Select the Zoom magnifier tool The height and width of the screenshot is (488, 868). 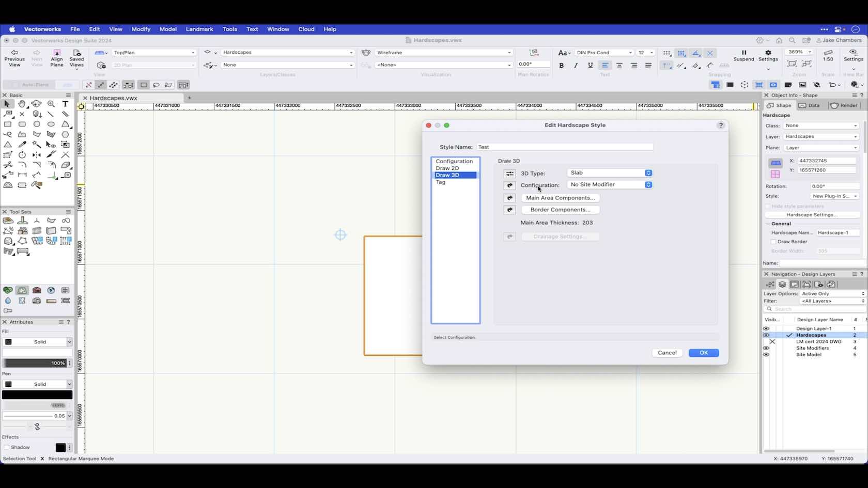(x=51, y=104)
